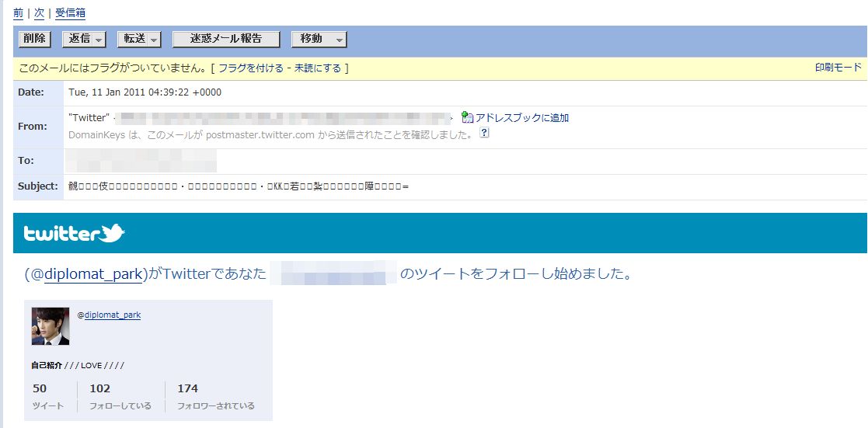Click the 50 ツイート count
868x428 pixels.
tap(47, 396)
